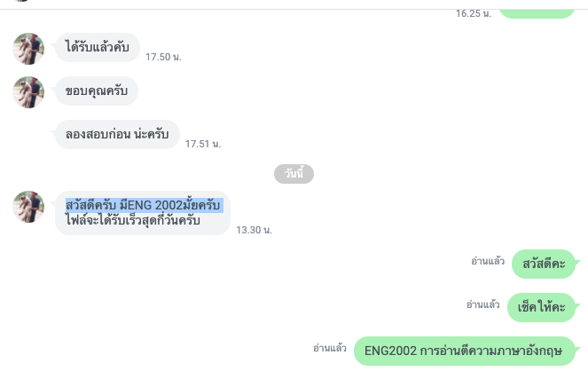Click the วันนี้ date separator pill

pyautogui.click(x=294, y=174)
